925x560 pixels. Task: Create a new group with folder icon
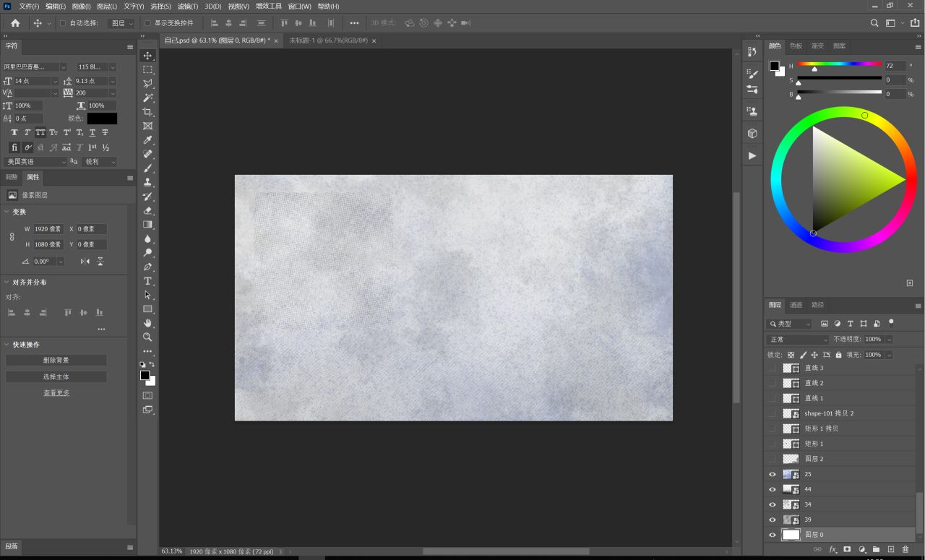coord(876,550)
